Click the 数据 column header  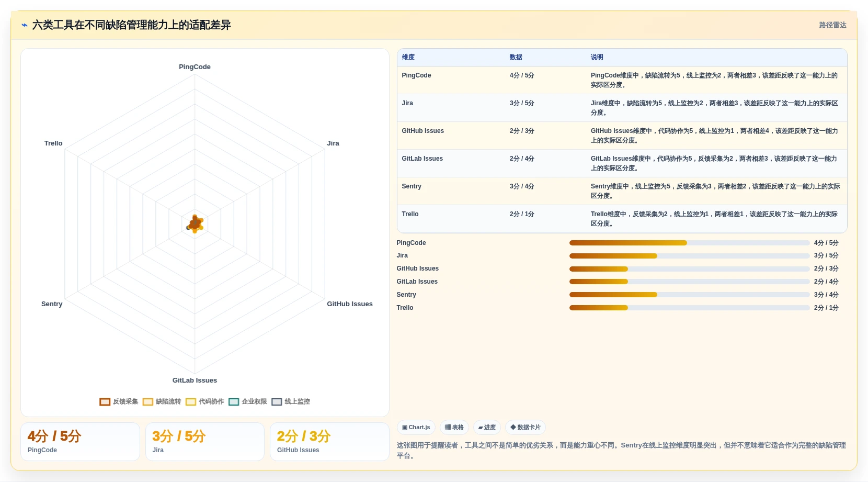tap(516, 58)
